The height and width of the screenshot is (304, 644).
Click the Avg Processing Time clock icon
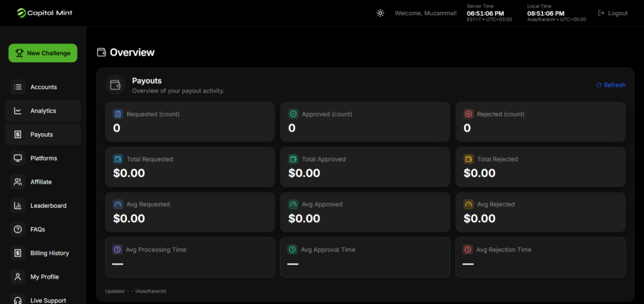pyautogui.click(x=118, y=250)
